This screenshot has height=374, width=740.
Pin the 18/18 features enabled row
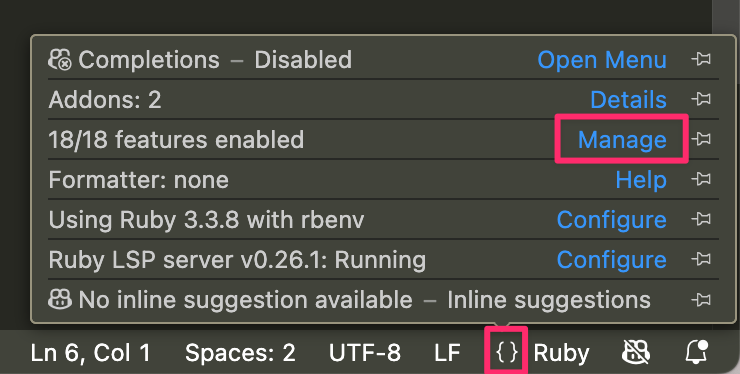(x=701, y=139)
